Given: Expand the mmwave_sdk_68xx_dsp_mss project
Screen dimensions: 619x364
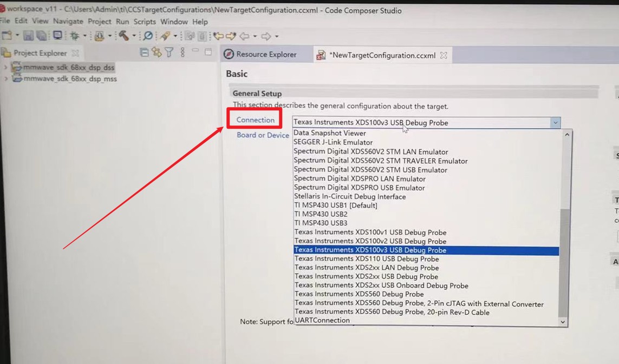Looking at the screenshot, I should pyautogui.click(x=5, y=78).
